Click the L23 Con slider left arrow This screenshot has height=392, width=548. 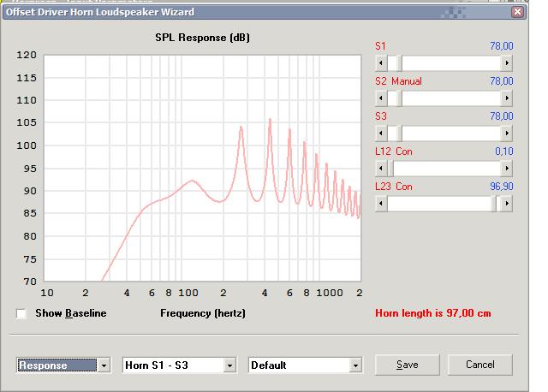pos(381,204)
